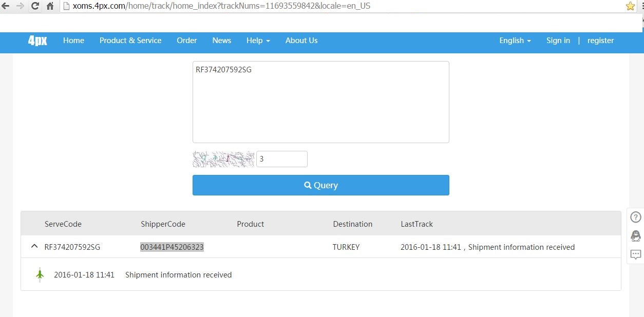Viewport: 644px width, 317px height.
Task: Click the captcha answer input field
Action: [281, 159]
